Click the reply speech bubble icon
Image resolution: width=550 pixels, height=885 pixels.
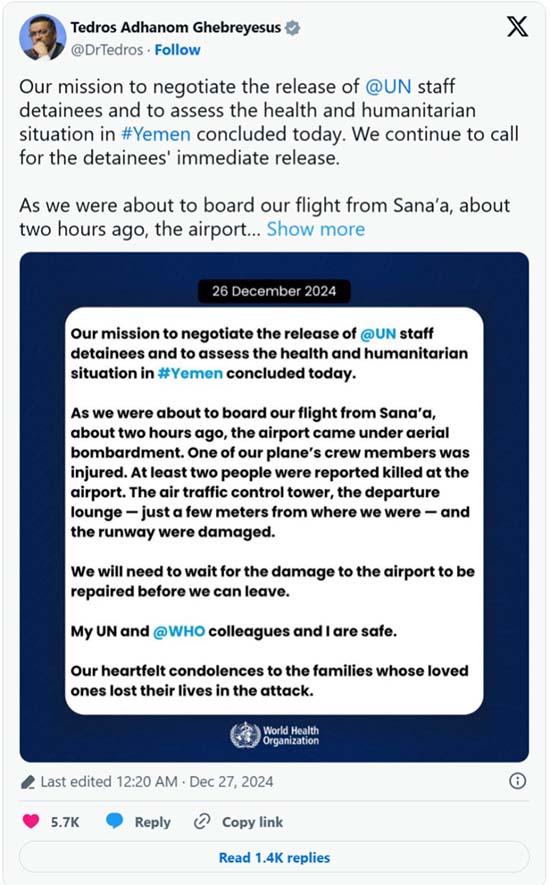click(x=115, y=821)
